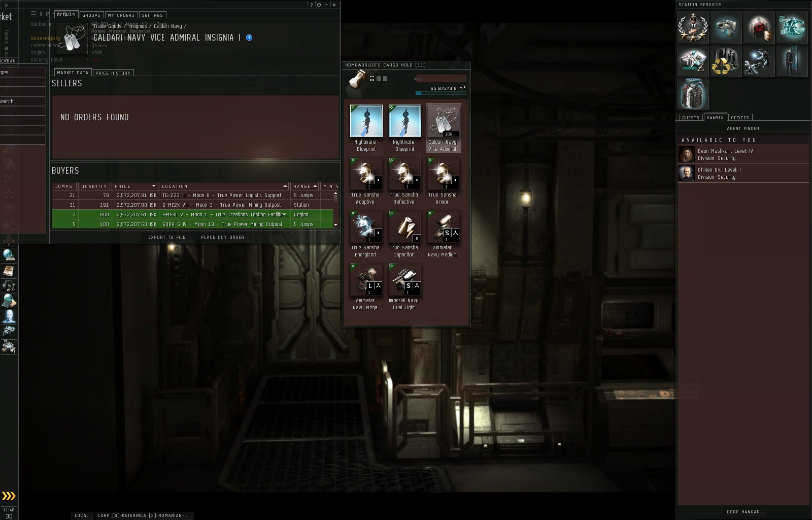The height and width of the screenshot is (520, 812).
Task: Open the jukebox headphones icon
Action: pyautogui.click(x=9, y=286)
